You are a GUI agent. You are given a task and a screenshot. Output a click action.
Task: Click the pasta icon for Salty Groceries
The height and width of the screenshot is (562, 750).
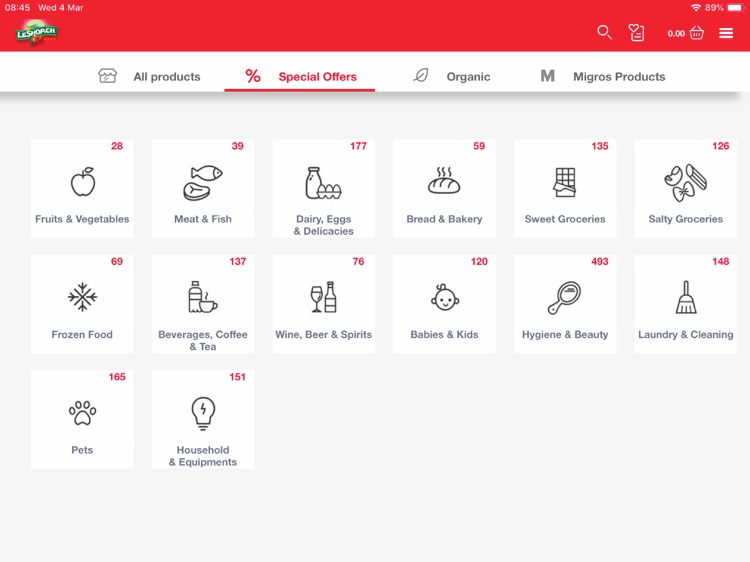pyautogui.click(x=686, y=182)
